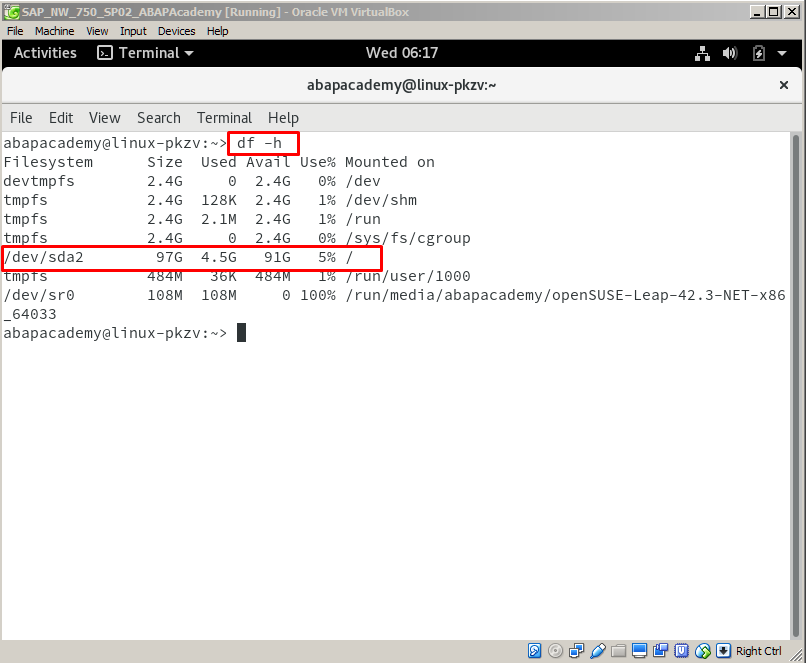The height and width of the screenshot is (663, 806).
Task: Click the terminal cursor at the prompt
Action: [x=241, y=333]
